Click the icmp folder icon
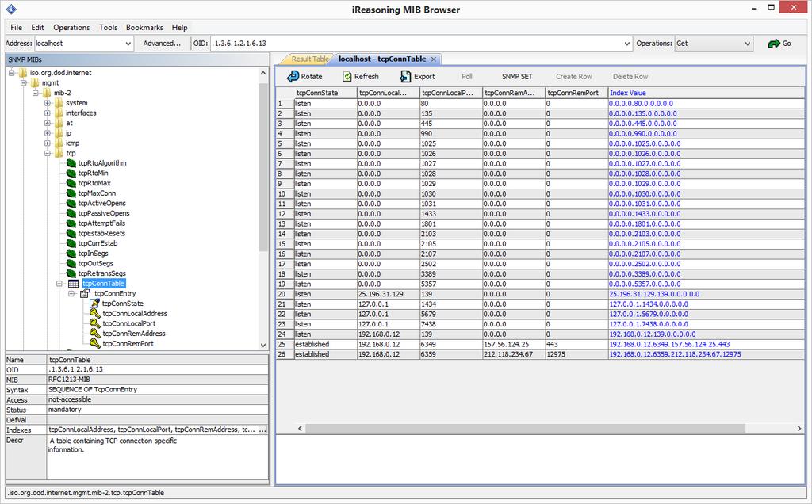The image size is (812, 504). pos(59,143)
